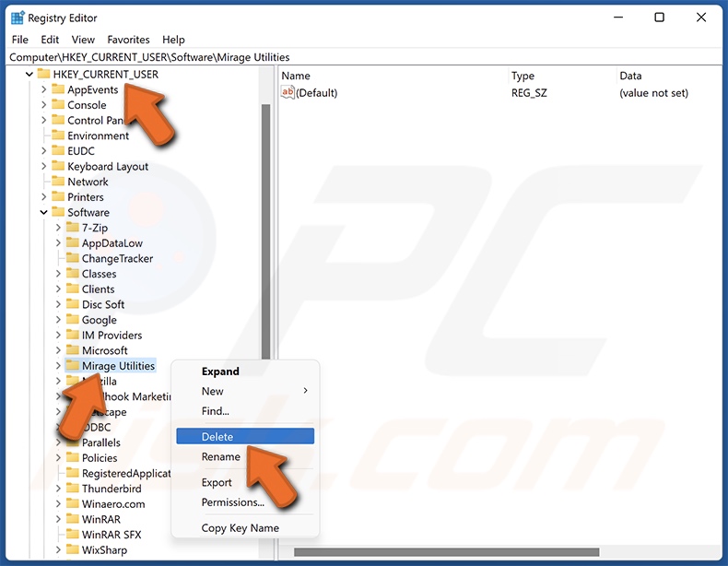
Task: Click the AppDataLow folder icon
Action: coord(73,242)
